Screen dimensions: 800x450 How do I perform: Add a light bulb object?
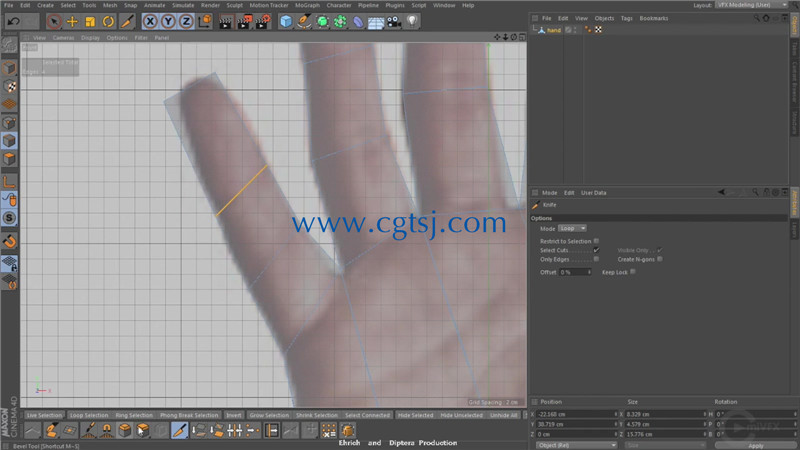(412, 21)
